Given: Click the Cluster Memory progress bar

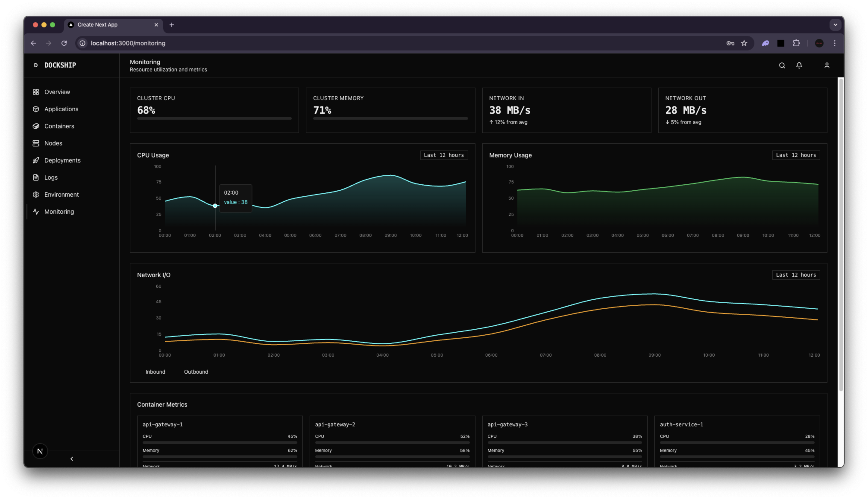Looking at the screenshot, I should coord(390,119).
